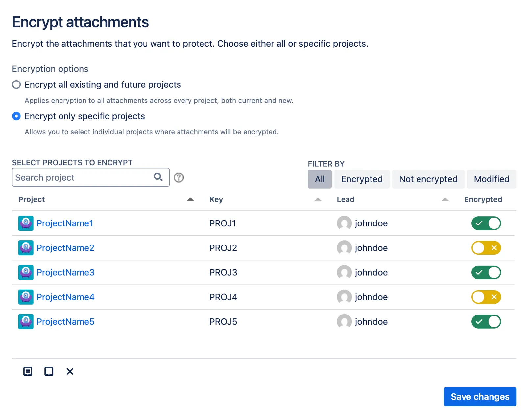Filter by Modified projects
The height and width of the screenshot is (420, 526).
(491, 179)
